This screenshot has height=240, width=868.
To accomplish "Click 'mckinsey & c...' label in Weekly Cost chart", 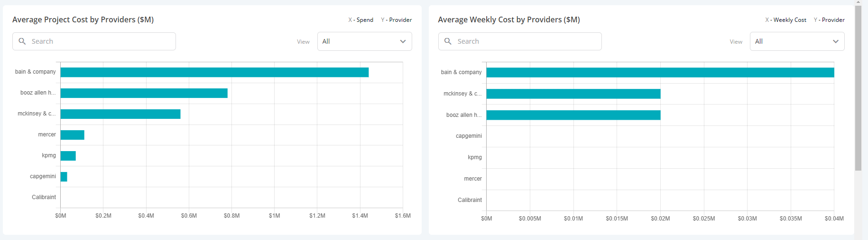I will pyautogui.click(x=462, y=94).
